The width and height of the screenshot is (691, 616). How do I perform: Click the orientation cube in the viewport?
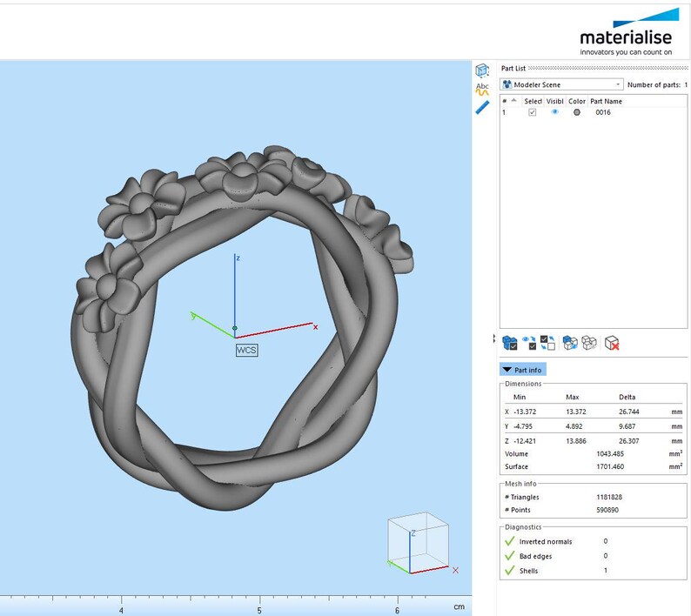[418, 543]
